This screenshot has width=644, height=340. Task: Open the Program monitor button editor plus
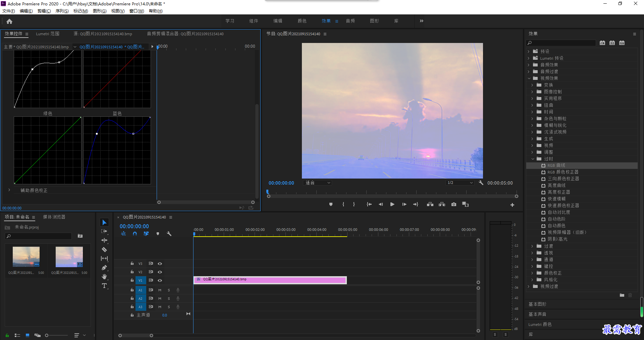click(x=512, y=205)
